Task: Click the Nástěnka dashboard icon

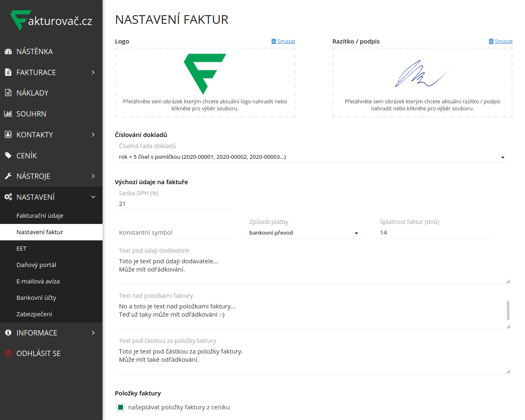Action: click(8, 52)
